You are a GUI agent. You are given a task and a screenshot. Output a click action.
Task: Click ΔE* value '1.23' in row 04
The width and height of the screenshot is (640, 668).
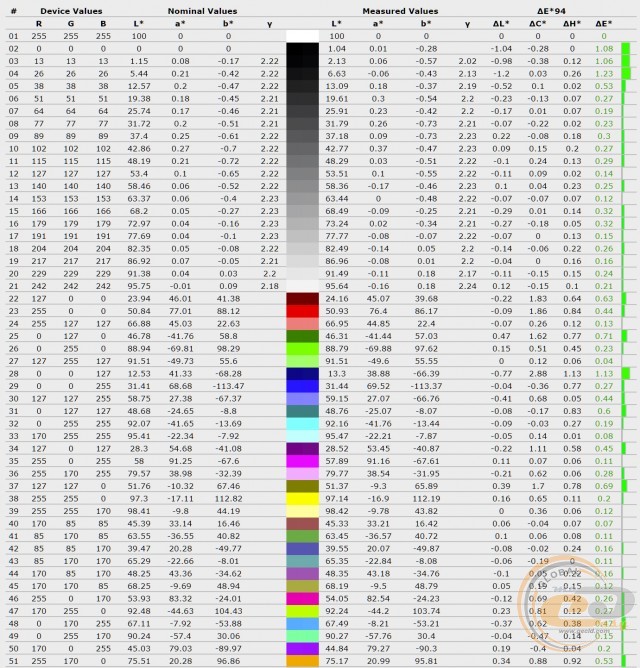604,74
